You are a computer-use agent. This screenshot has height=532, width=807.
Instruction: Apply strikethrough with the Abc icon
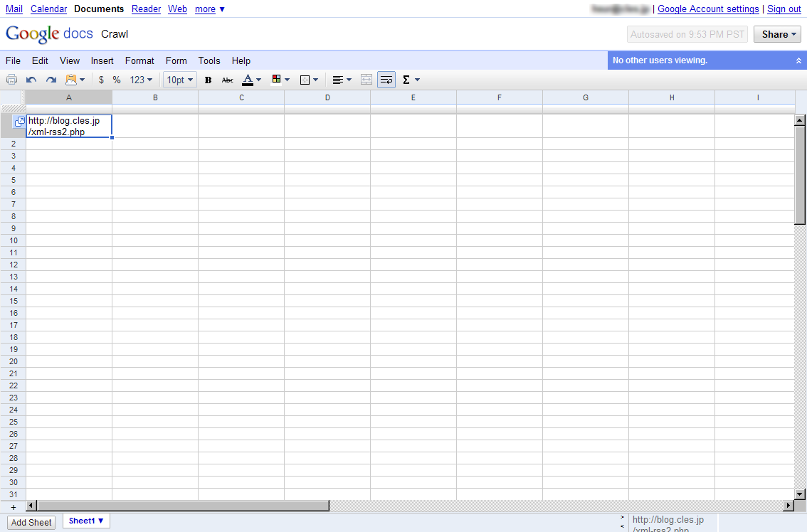pyautogui.click(x=228, y=80)
